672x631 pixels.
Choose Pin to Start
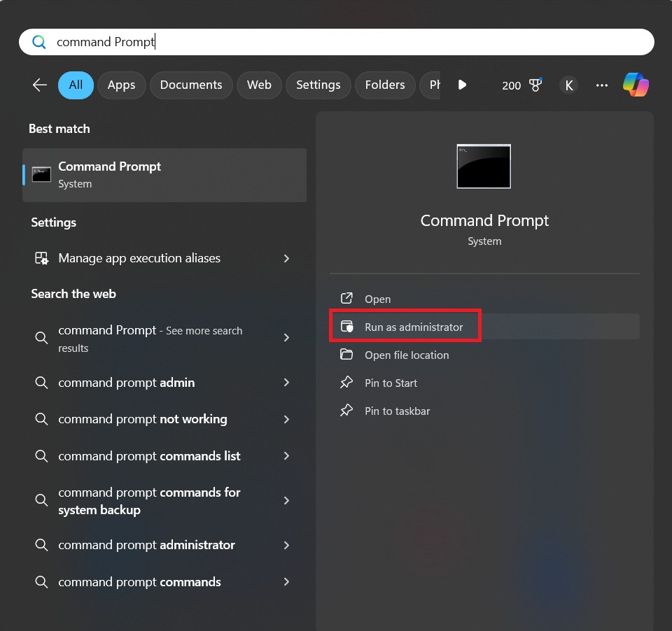pos(484,383)
